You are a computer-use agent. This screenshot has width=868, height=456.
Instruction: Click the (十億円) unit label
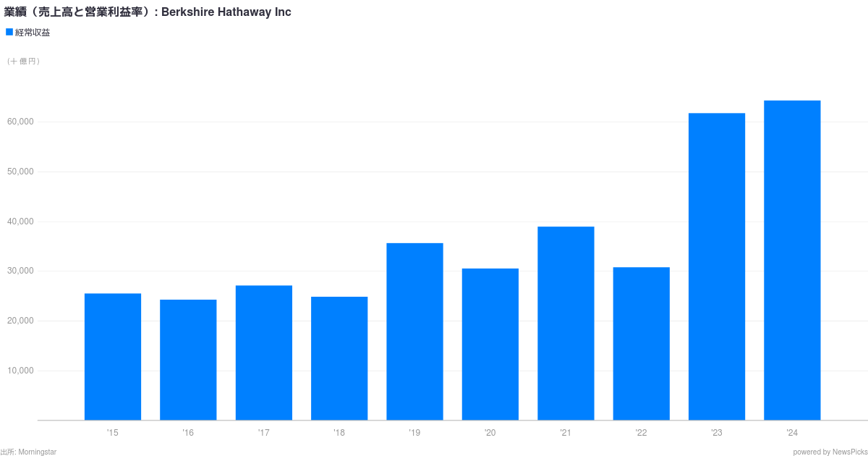coord(23,62)
